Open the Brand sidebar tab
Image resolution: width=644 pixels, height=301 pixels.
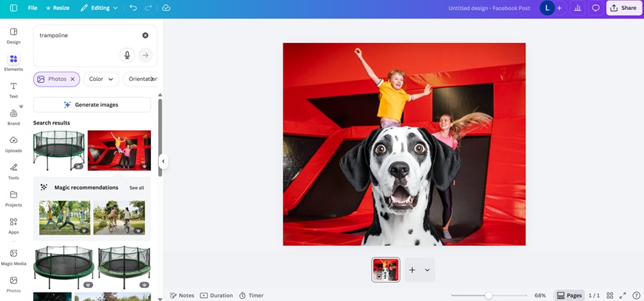point(14,117)
